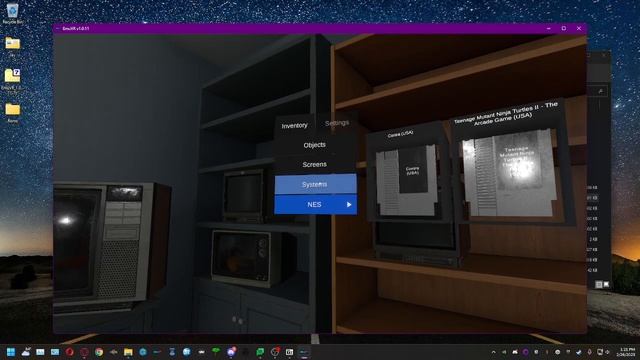Open the clock and date flyout
Screen dimensions: 640x360
[x=627, y=352]
